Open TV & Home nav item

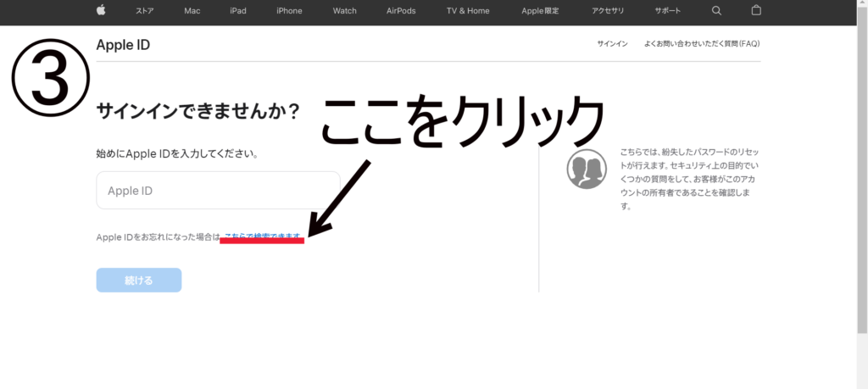coord(468,10)
